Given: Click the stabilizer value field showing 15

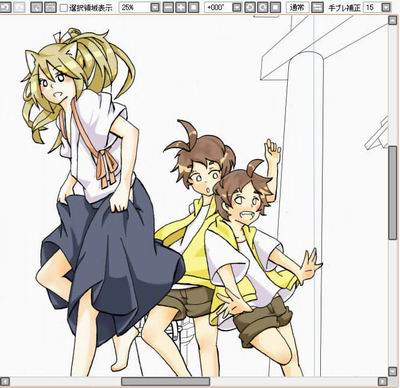Looking at the screenshot, I should pyautogui.click(x=372, y=7).
